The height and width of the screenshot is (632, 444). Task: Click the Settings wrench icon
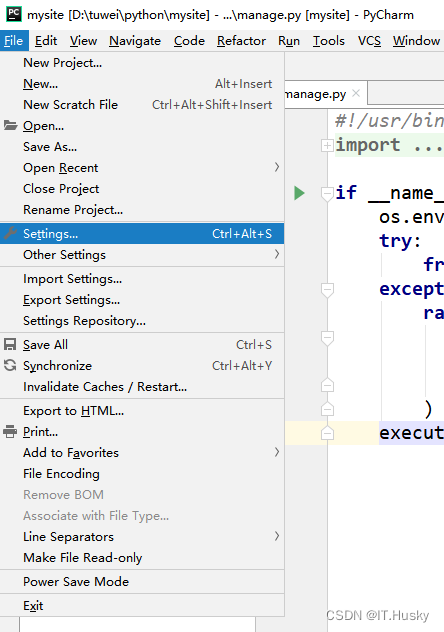pos(10,233)
